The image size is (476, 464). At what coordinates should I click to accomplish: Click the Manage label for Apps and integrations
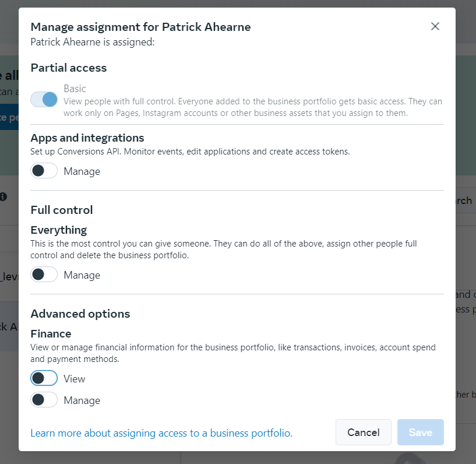pos(82,171)
